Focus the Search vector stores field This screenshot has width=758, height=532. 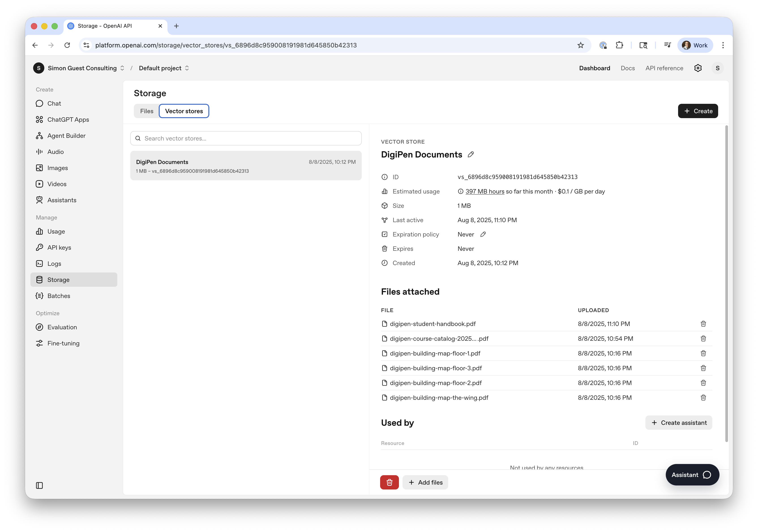pyautogui.click(x=246, y=138)
